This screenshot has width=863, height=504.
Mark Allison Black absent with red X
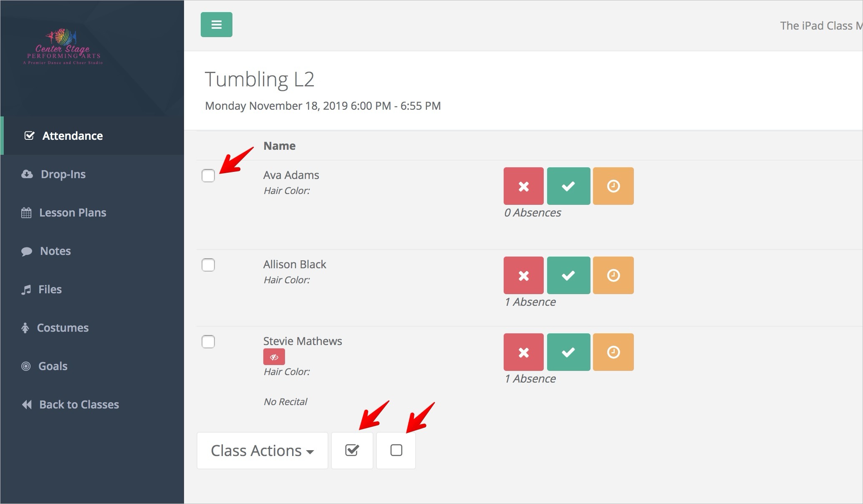click(523, 275)
